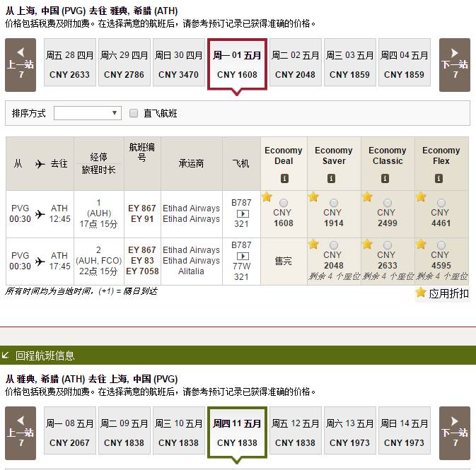
Task: Click discount star beside CNY 2048 fare
Action: (x=313, y=244)
